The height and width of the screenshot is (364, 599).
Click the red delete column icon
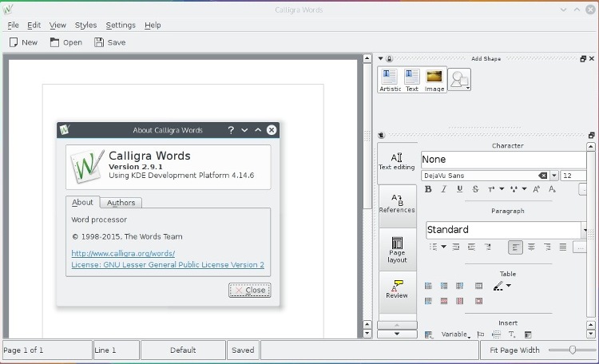[459, 301]
